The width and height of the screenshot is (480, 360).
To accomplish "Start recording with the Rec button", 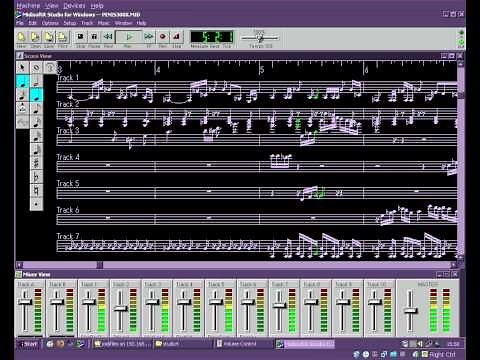I will tap(163, 37).
